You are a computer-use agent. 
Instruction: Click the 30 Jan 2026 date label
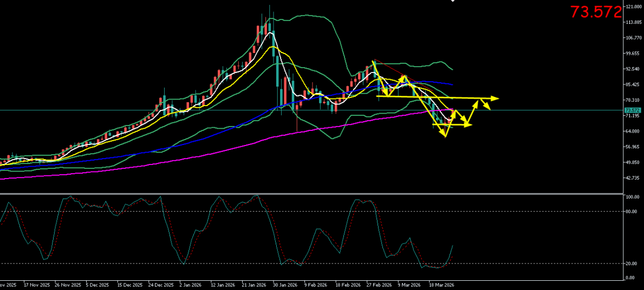[x=285, y=284]
